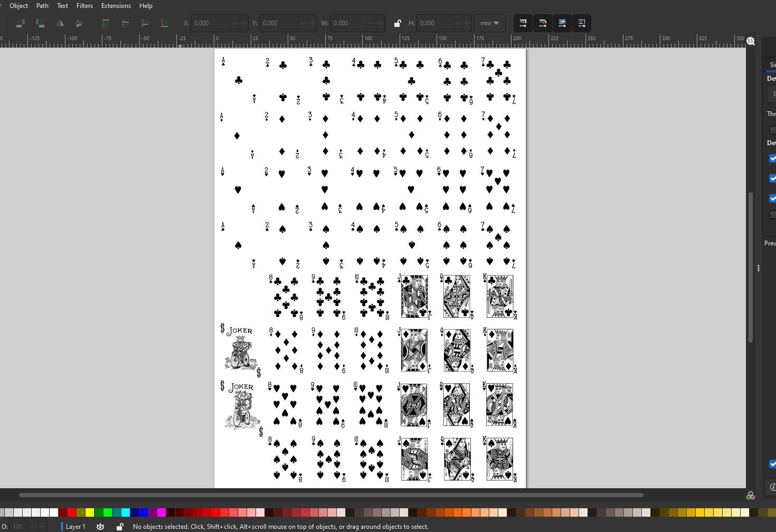
Task: Open the Filters menu
Action: pyautogui.click(x=84, y=6)
